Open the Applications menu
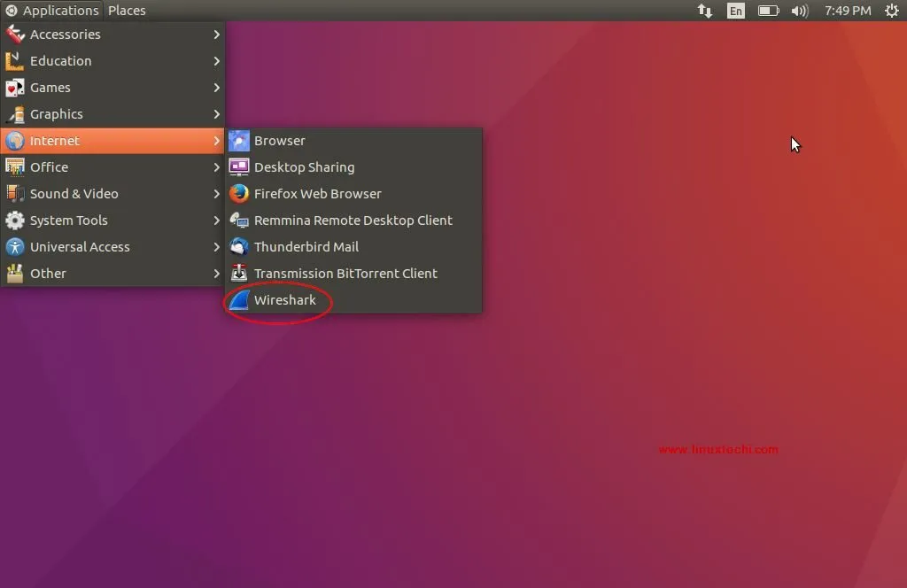This screenshot has height=588, width=907. pos(53,10)
